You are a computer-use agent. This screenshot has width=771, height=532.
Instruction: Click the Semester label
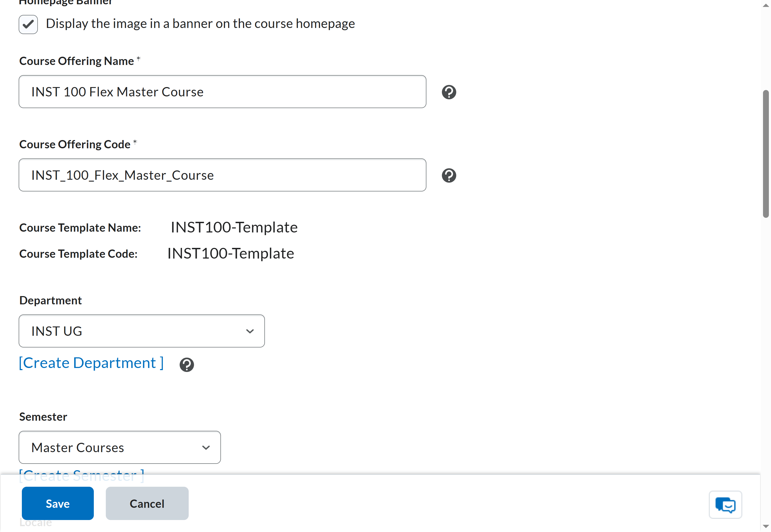43,417
